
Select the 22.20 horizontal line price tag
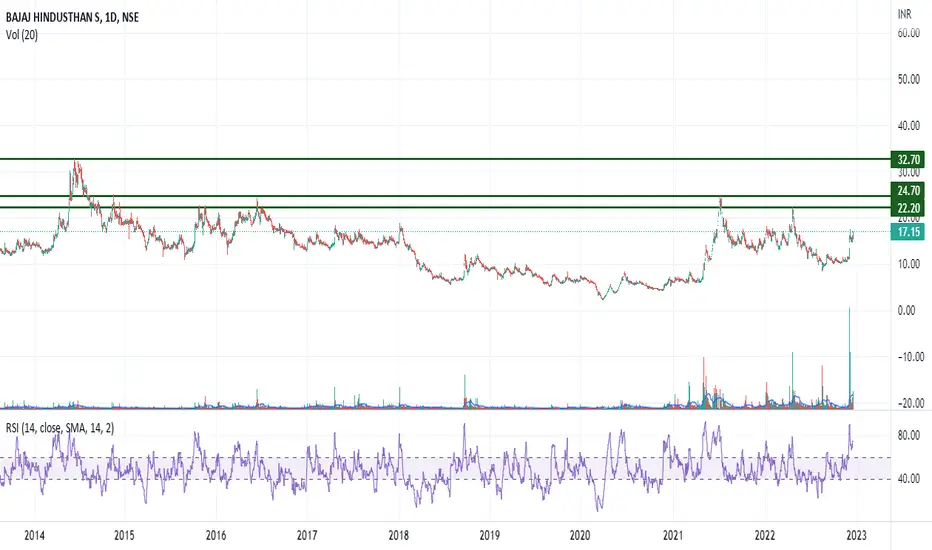(908, 208)
